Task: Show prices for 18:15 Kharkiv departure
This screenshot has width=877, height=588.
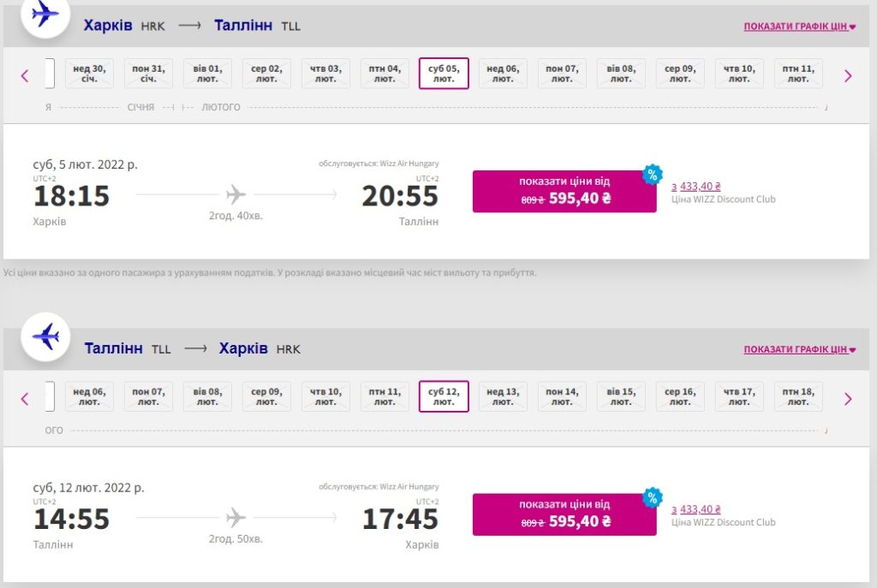Action: click(x=564, y=191)
